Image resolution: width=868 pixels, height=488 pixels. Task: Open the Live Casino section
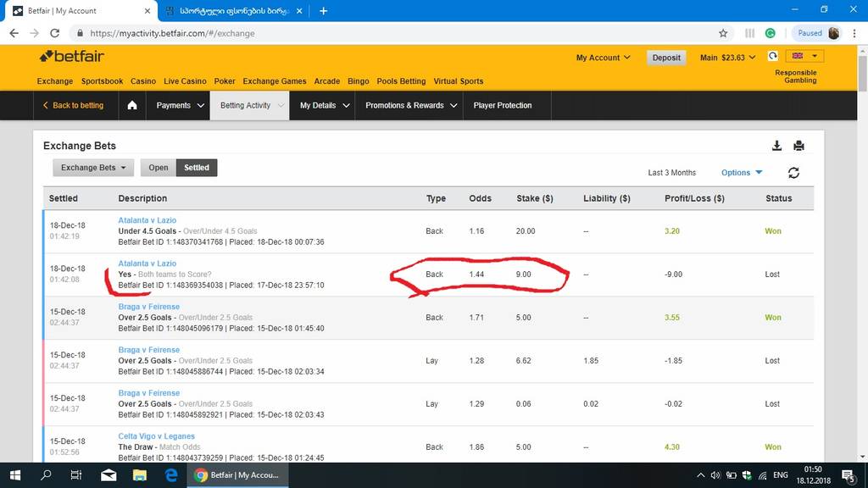[x=185, y=80]
